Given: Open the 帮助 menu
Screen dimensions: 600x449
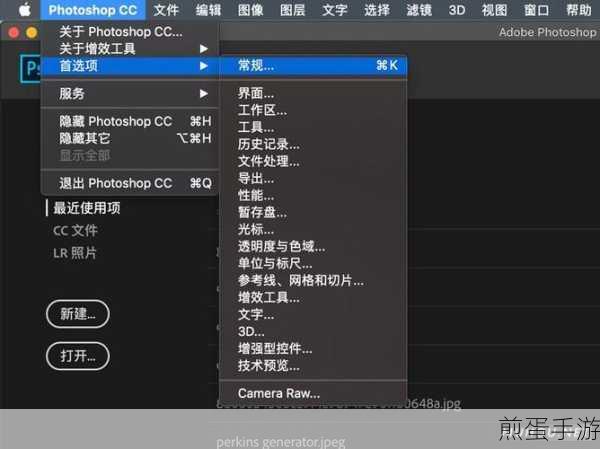Looking at the screenshot, I should pos(578,10).
